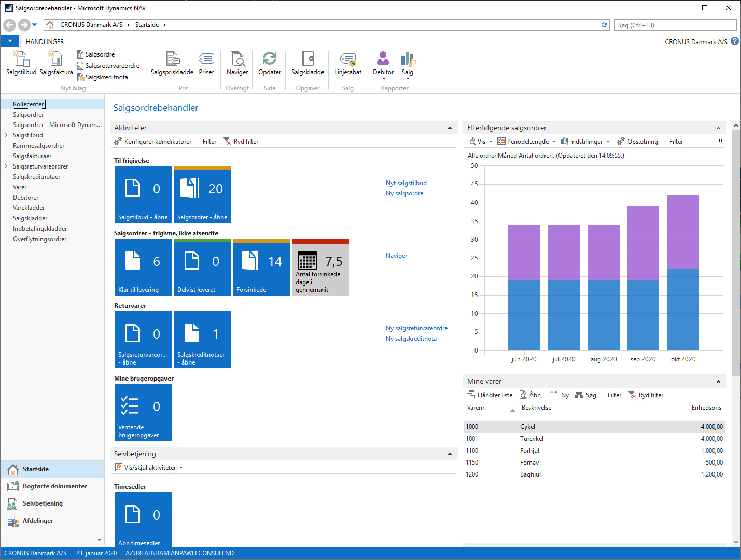The width and height of the screenshot is (741, 560).
Task: Click the Søg binoculars in Mine varer
Action: pos(585,395)
